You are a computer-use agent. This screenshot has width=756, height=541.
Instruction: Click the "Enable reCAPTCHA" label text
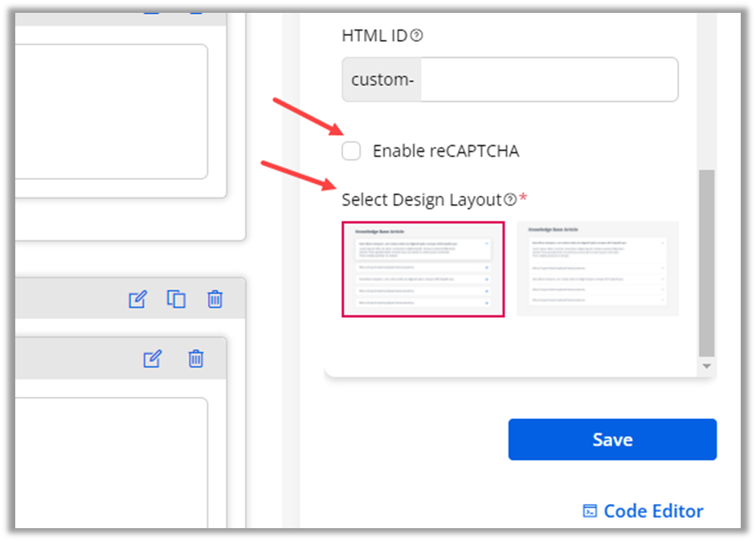coord(446,151)
